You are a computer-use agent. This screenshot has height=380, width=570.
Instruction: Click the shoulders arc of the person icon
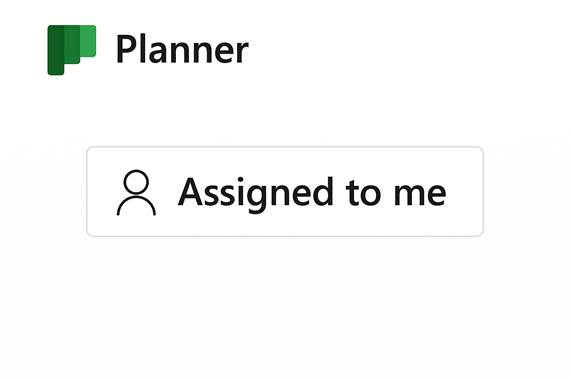[136, 206]
